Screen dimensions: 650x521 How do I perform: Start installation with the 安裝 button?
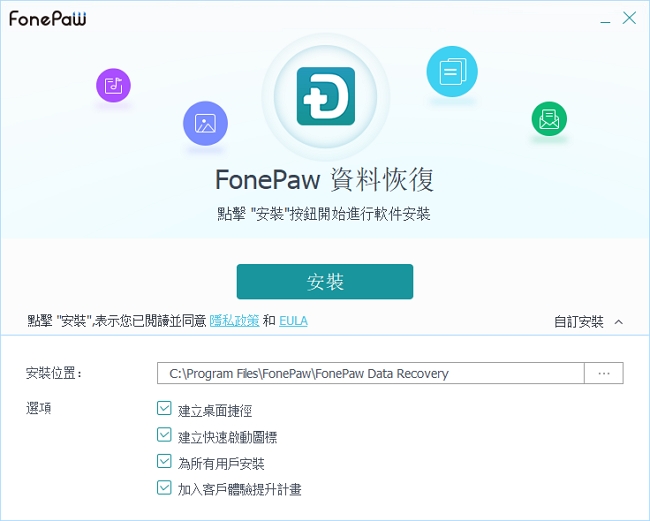click(325, 281)
